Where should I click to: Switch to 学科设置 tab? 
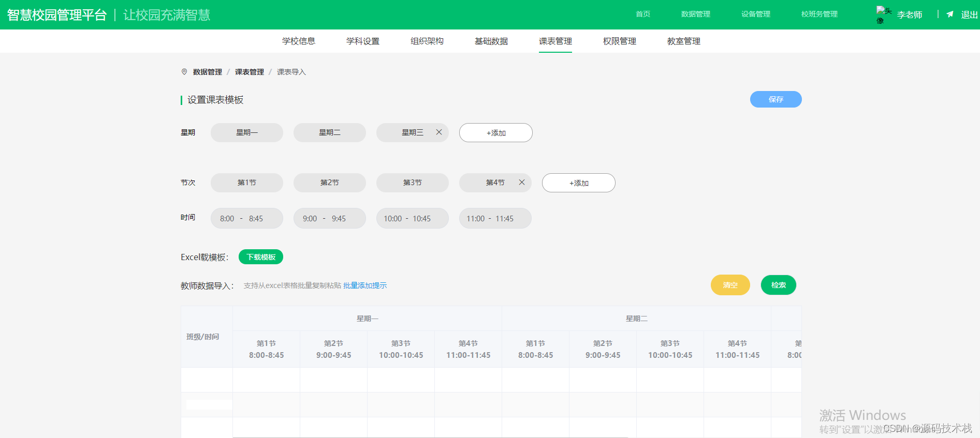(x=363, y=41)
